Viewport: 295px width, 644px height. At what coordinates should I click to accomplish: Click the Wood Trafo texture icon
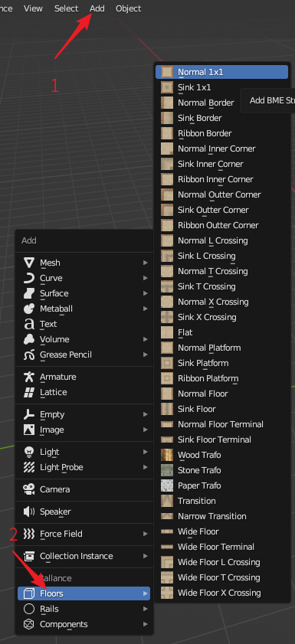point(167,455)
